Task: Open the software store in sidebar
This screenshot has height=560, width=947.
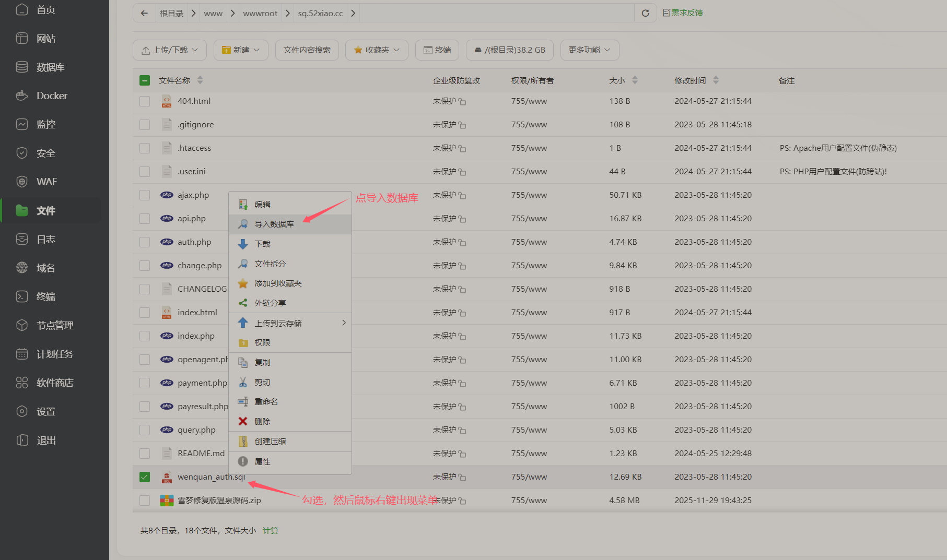Action: 54,383
